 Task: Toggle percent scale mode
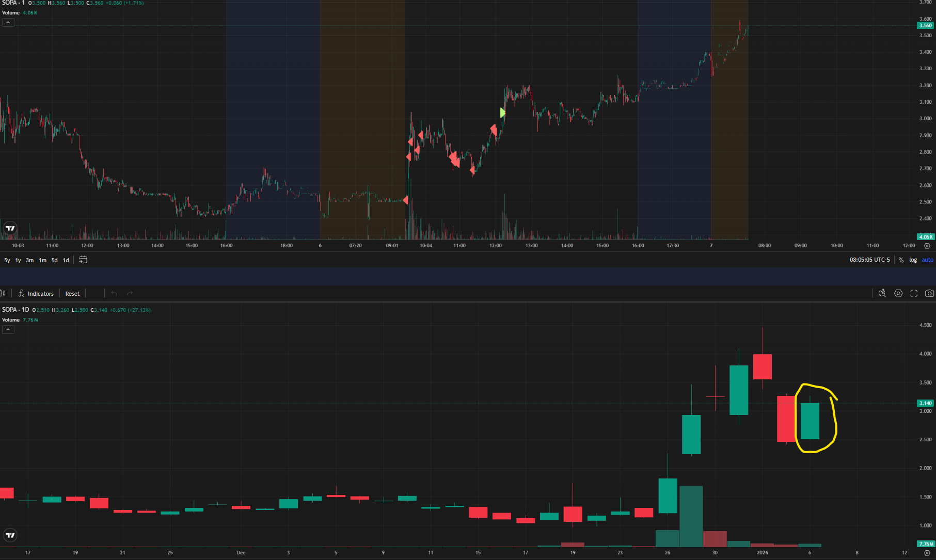[901, 260]
